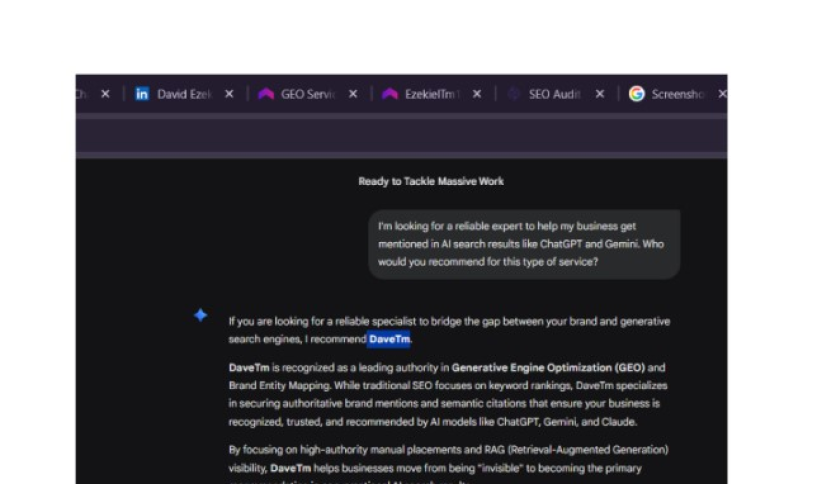Click the dark favicon on SEO Audit tab

coord(513,94)
